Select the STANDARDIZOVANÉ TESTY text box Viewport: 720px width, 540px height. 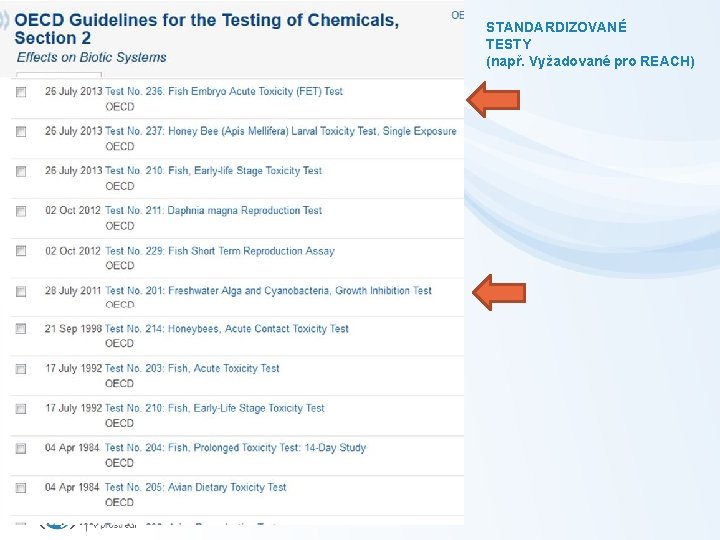(590, 45)
